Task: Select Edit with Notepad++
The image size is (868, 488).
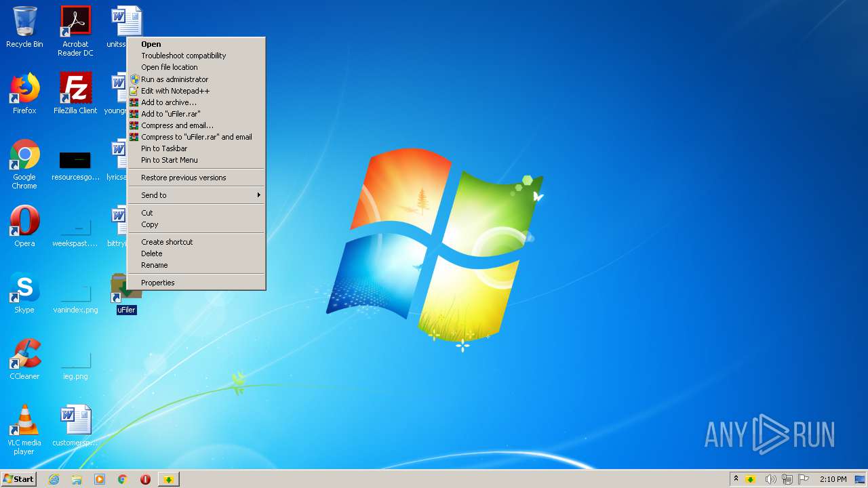Action: coord(197,91)
